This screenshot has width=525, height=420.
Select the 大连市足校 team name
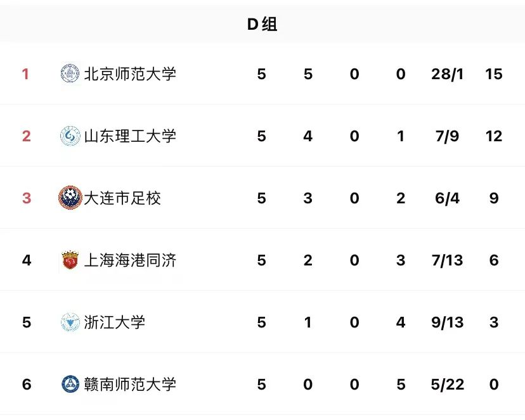point(122,198)
